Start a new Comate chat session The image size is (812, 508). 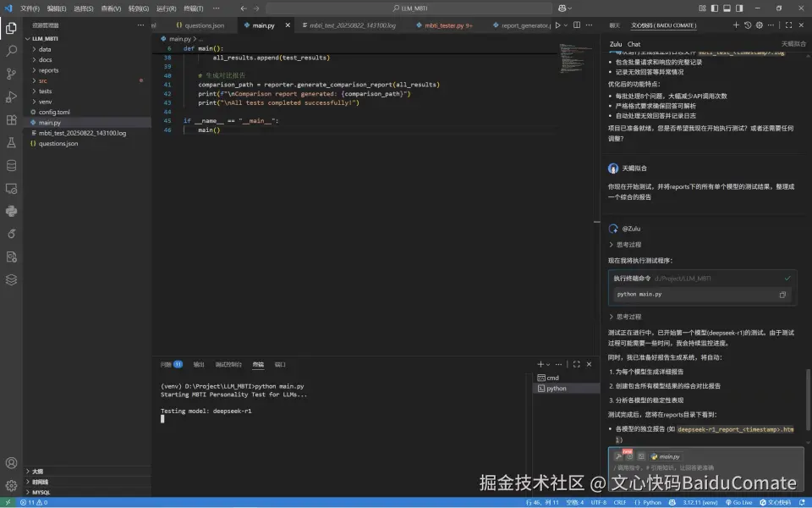[736, 25]
